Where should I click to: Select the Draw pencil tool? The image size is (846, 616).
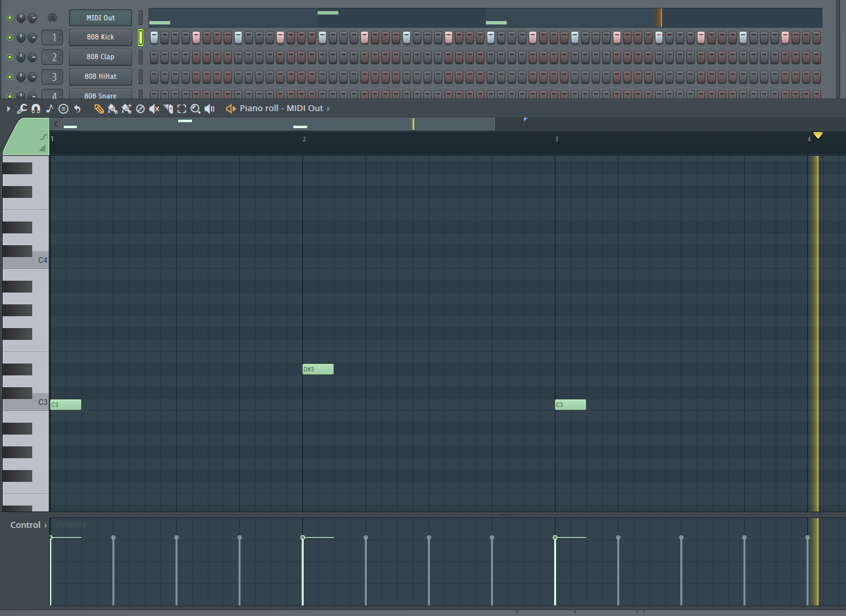[99, 108]
